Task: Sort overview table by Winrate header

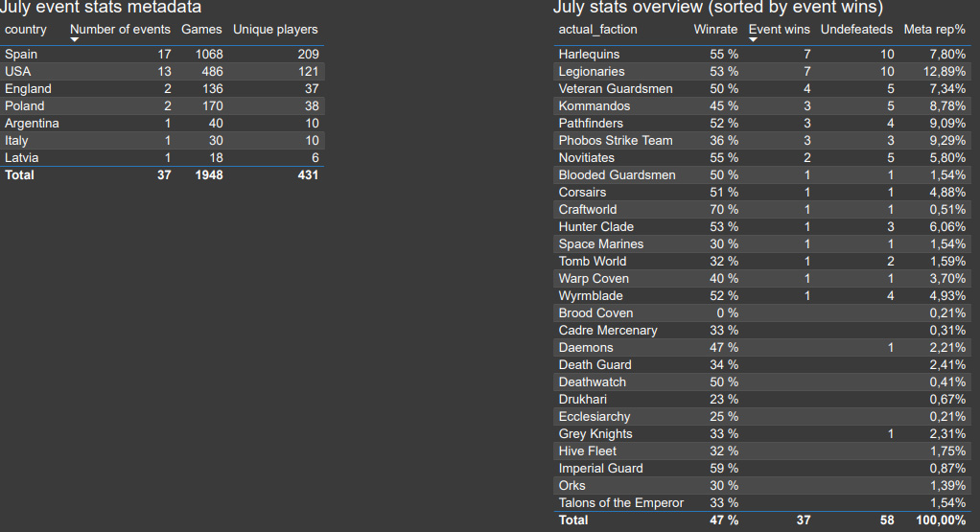Action: (x=715, y=30)
